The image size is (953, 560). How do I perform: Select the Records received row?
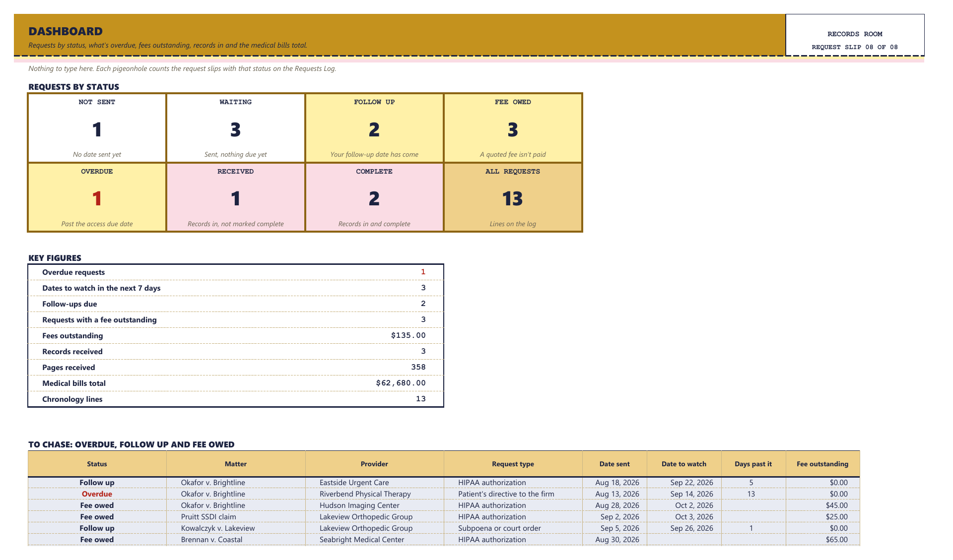point(235,351)
